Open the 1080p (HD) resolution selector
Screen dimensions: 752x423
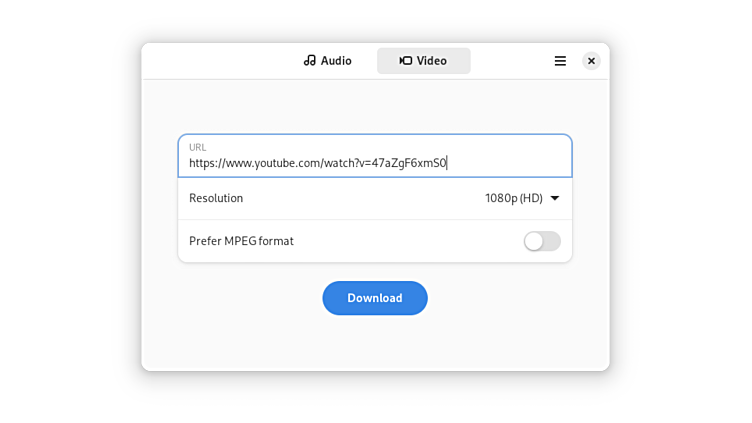pyautogui.click(x=514, y=198)
